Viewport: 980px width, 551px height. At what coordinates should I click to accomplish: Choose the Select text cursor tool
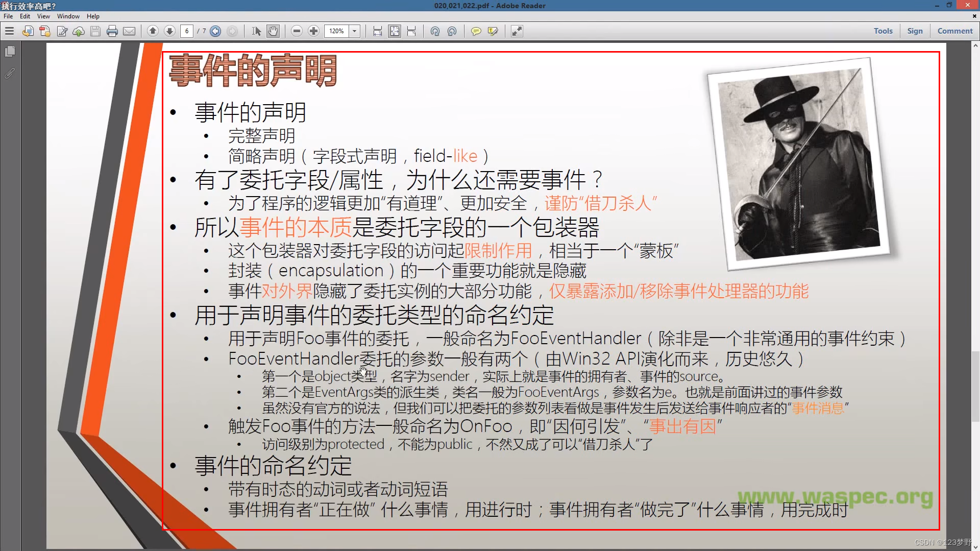pyautogui.click(x=256, y=31)
